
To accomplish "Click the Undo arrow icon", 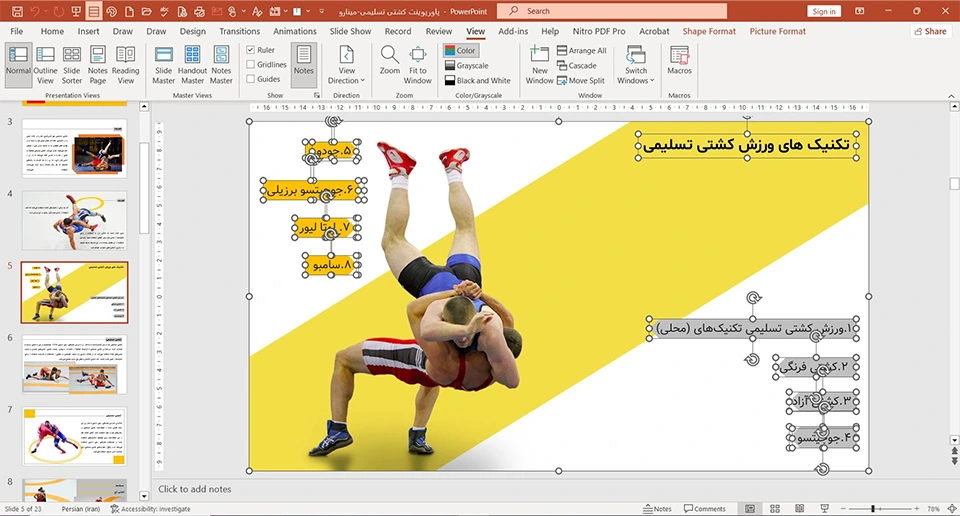I will click(x=34, y=11).
